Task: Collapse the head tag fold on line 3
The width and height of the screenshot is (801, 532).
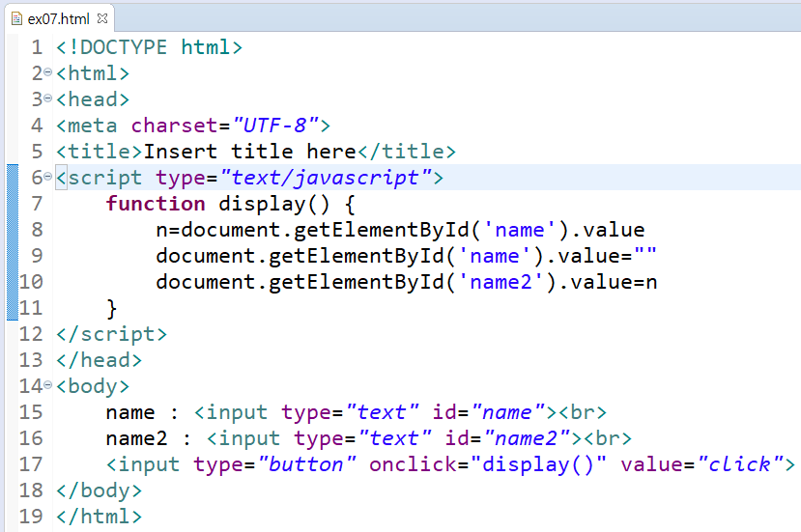Action: (x=48, y=98)
